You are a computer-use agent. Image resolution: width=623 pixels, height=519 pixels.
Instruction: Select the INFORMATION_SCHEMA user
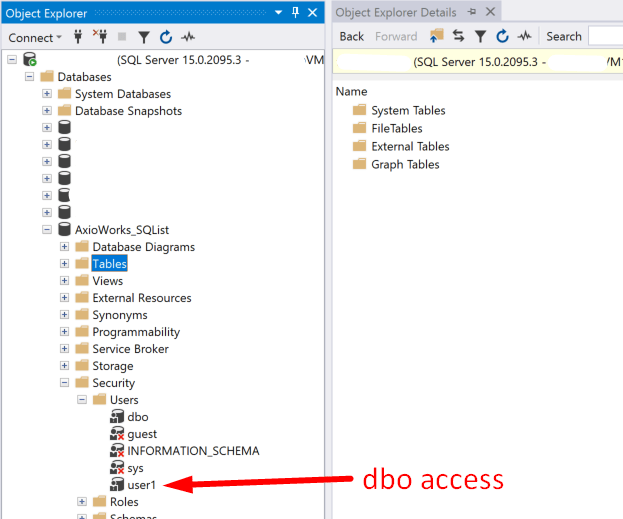pos(193,451)
